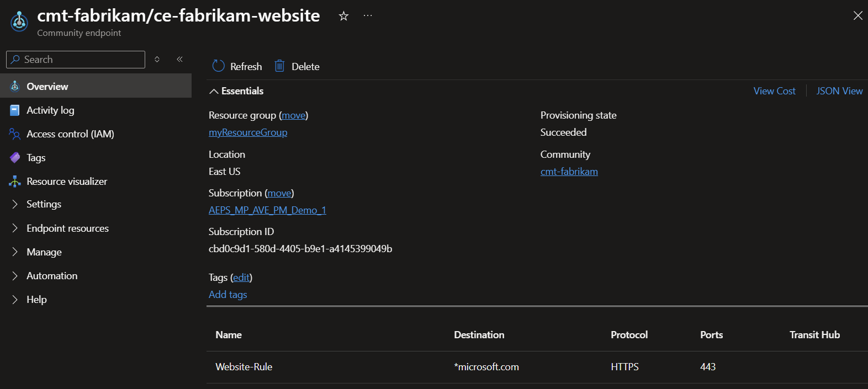Image resolution: width=868 pixels, height=389 pixels.
Task: Open the cmt-fabrikam community link
Action: click(569, 172)
